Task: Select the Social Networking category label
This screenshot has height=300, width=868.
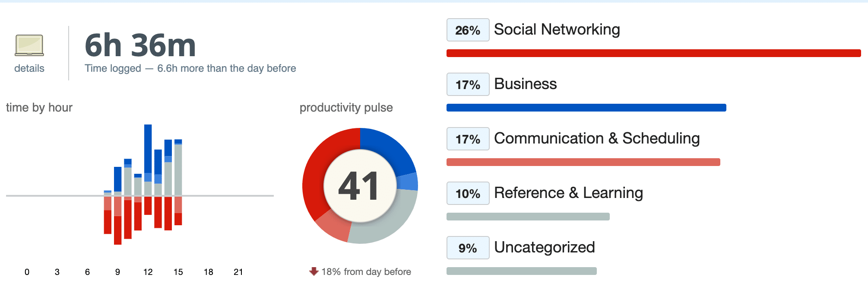Action: [557, 29]
